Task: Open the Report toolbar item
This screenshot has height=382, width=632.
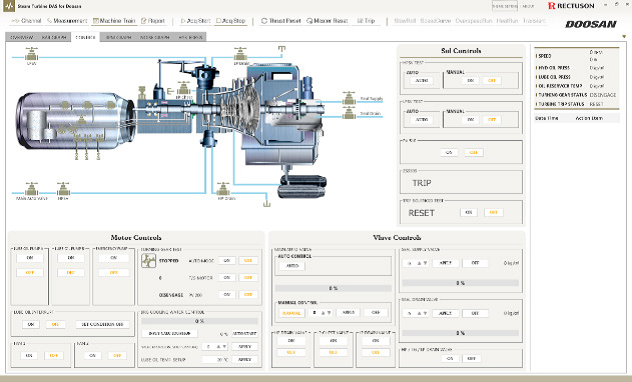Action: 153,21
